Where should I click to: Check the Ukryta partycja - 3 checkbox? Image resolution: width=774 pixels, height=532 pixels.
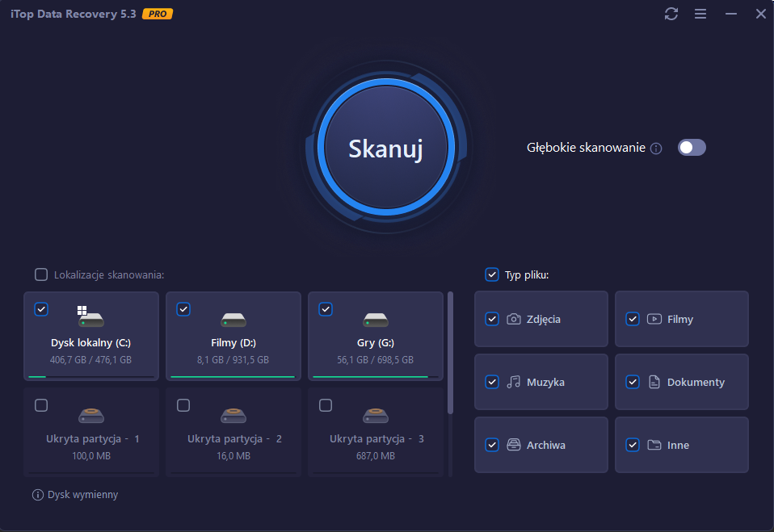point(326,405)
